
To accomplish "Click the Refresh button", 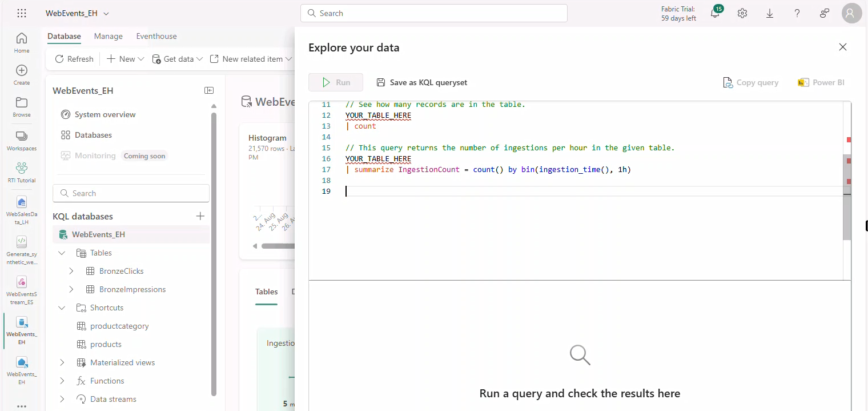I will pos(74,59).
